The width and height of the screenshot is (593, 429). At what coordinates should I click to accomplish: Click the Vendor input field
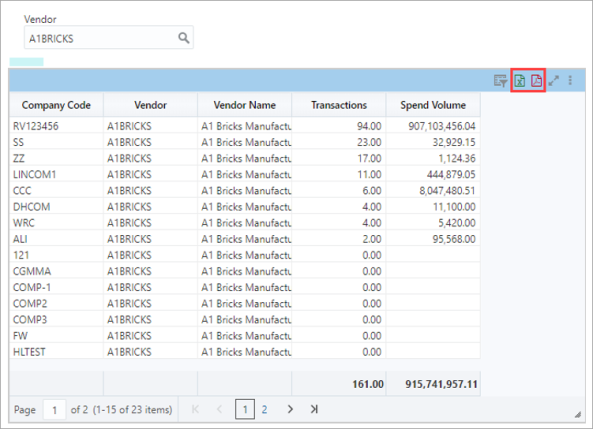[109, 37]
